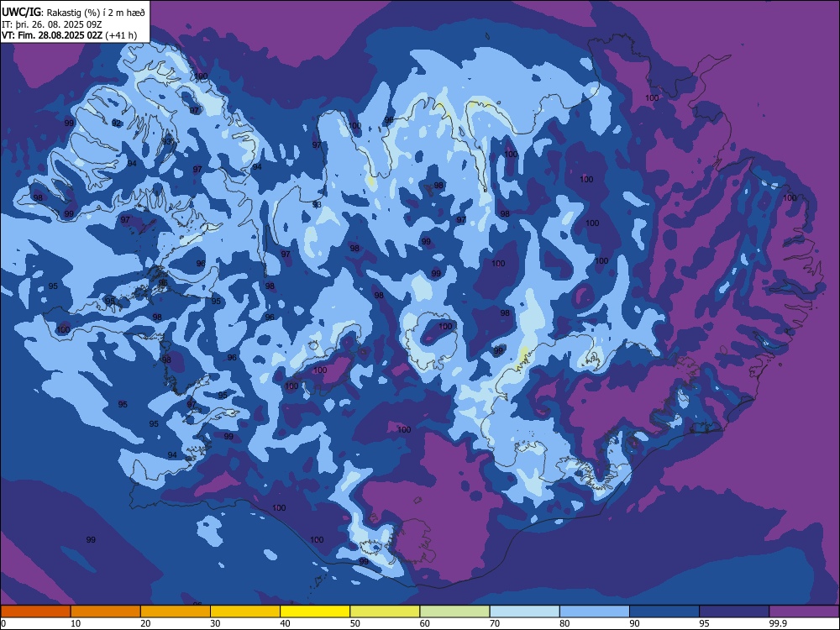Click the legend tick label '50'

point(354,623)
